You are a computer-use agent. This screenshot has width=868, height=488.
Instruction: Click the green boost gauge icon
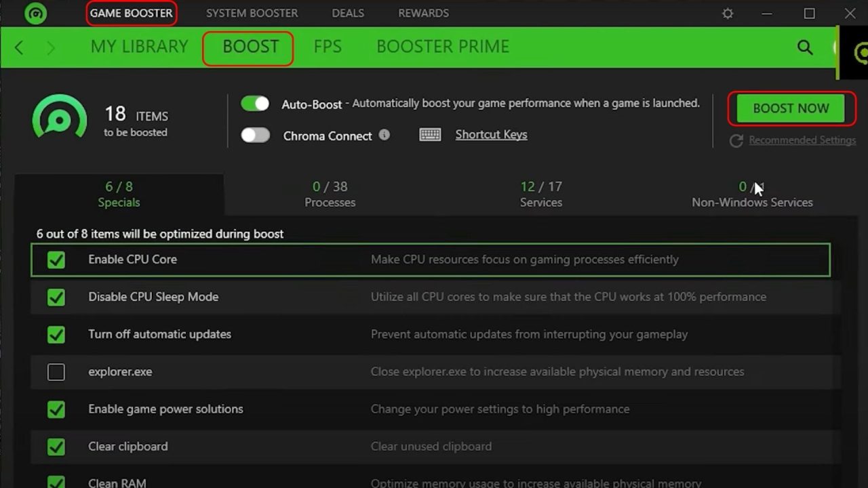click(60, 117)
